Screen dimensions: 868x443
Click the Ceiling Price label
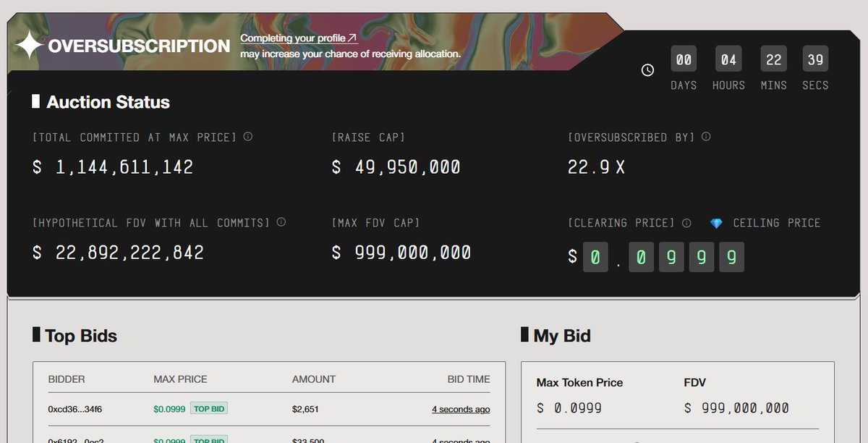(x=777, y=223)
